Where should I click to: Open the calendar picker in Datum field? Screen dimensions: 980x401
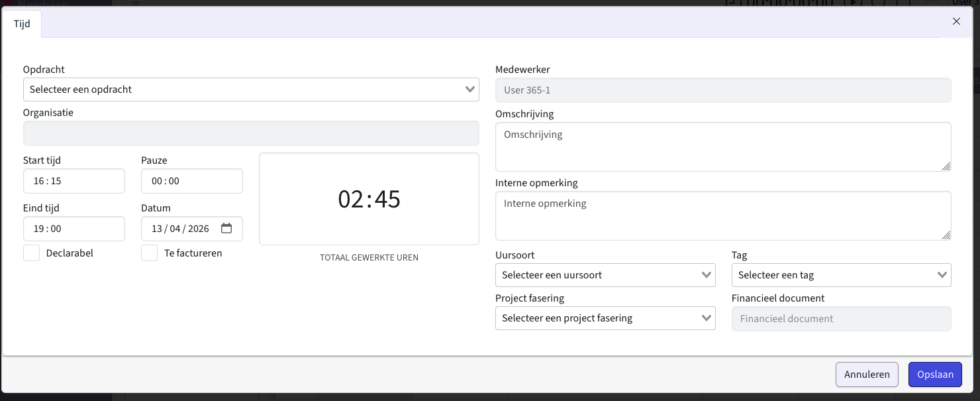226,229
